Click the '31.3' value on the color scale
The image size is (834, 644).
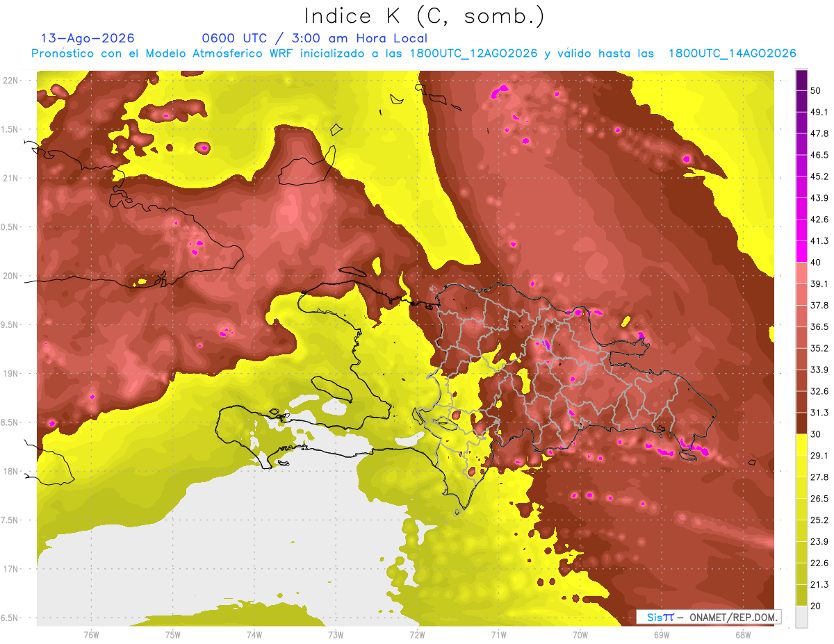[819, 413]
